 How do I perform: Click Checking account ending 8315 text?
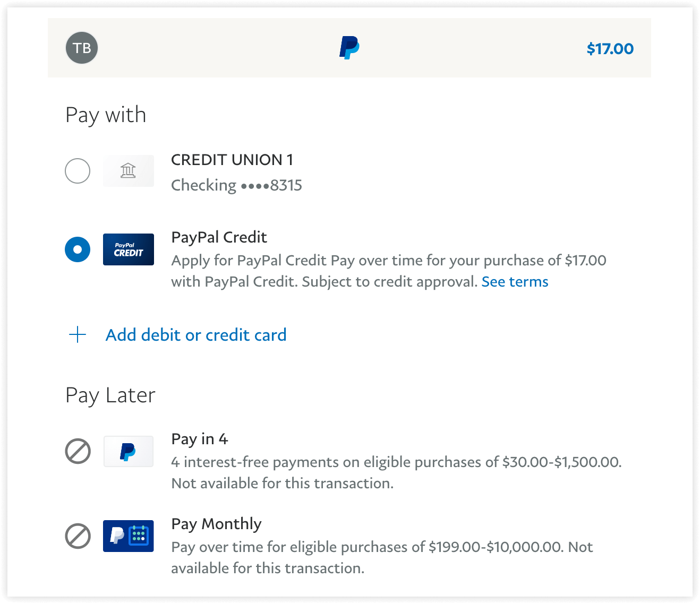tap(236, 185)
